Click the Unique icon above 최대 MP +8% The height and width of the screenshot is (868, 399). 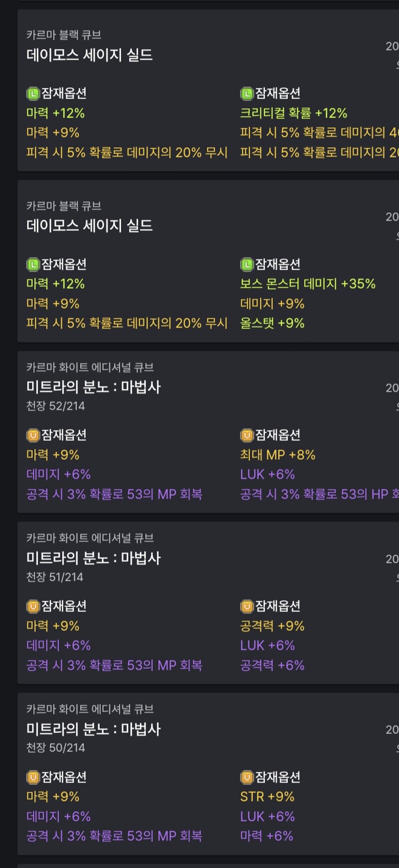point(247,435)
